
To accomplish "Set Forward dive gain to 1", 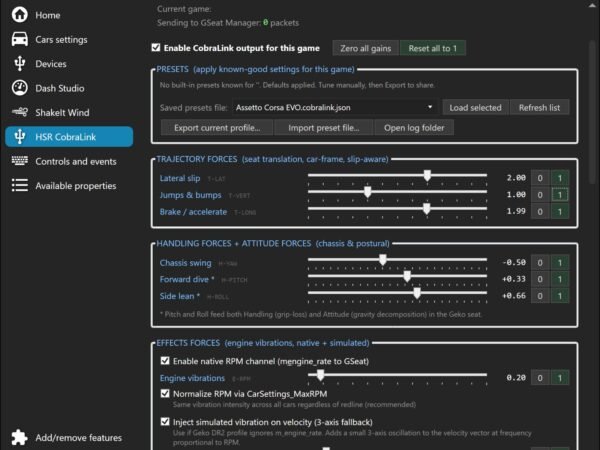I will [560, 279].
